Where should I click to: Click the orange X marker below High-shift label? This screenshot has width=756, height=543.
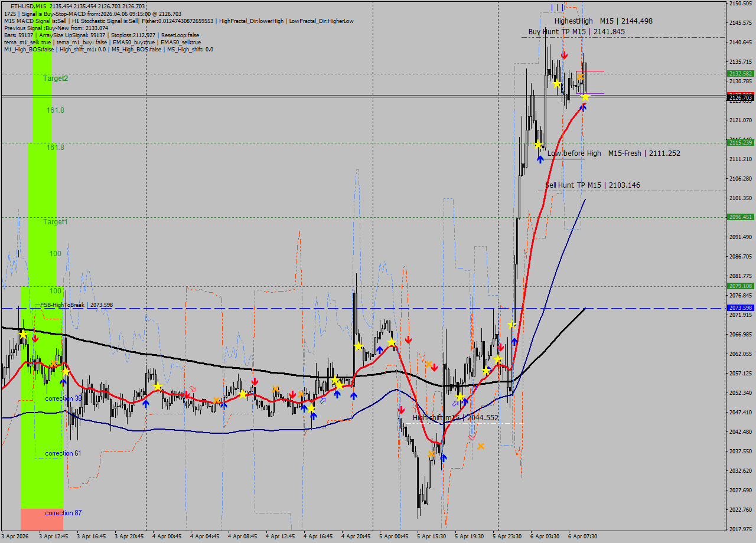[x=481, y=446]
